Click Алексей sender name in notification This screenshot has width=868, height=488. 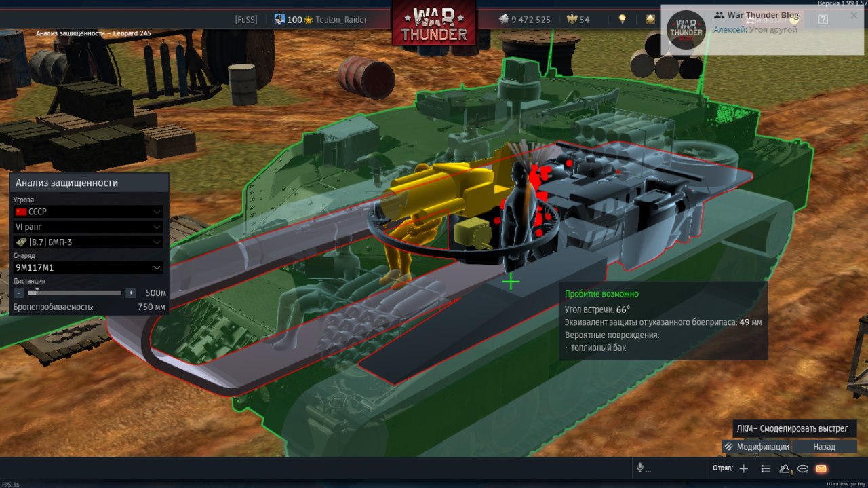pyautogui.click(x=729, y=30)
